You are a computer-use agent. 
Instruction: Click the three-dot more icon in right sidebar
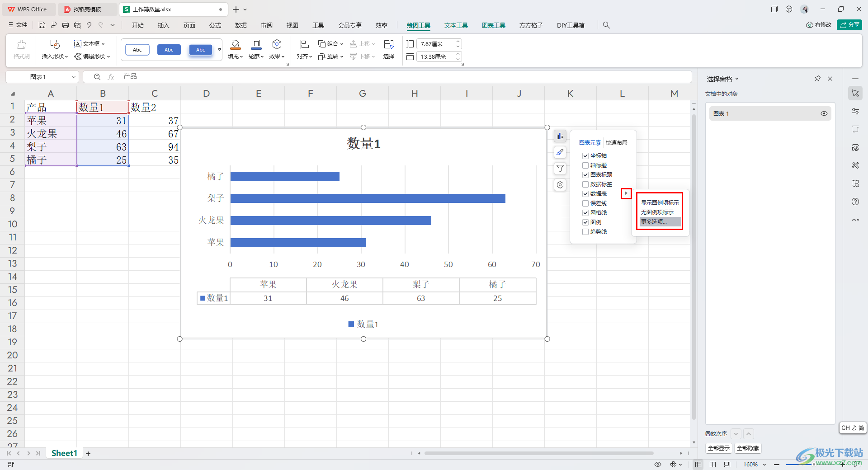[x=855, y=220]
